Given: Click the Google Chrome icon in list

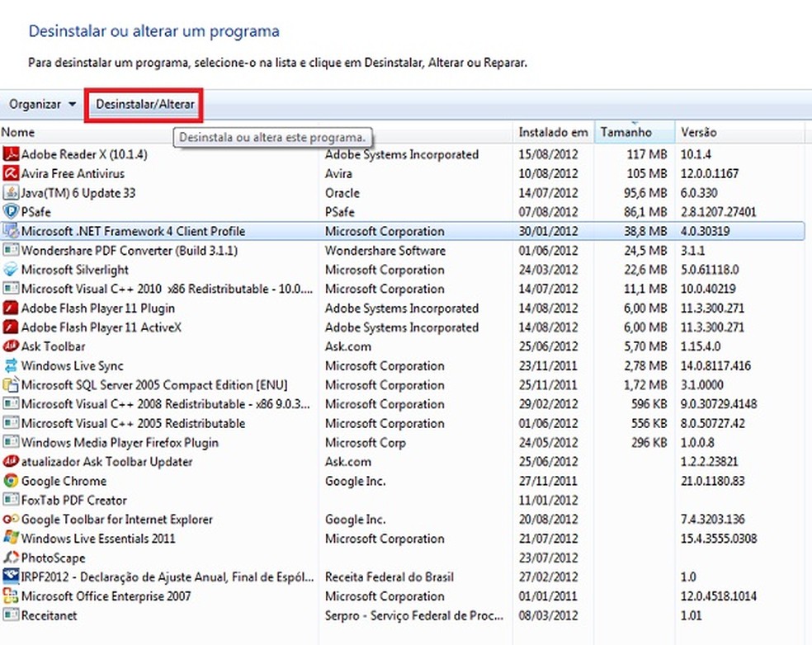Looking at the screenshot, I should tap(11, 481).
